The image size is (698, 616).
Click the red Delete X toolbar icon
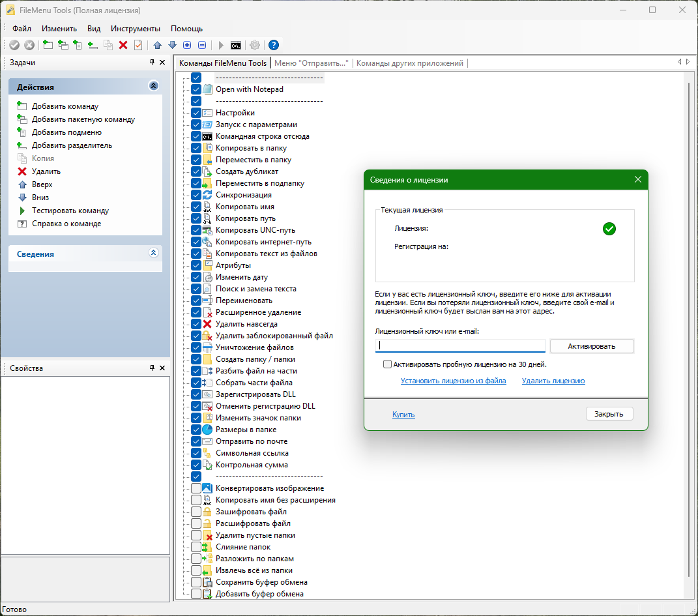[x=123, y=45]
